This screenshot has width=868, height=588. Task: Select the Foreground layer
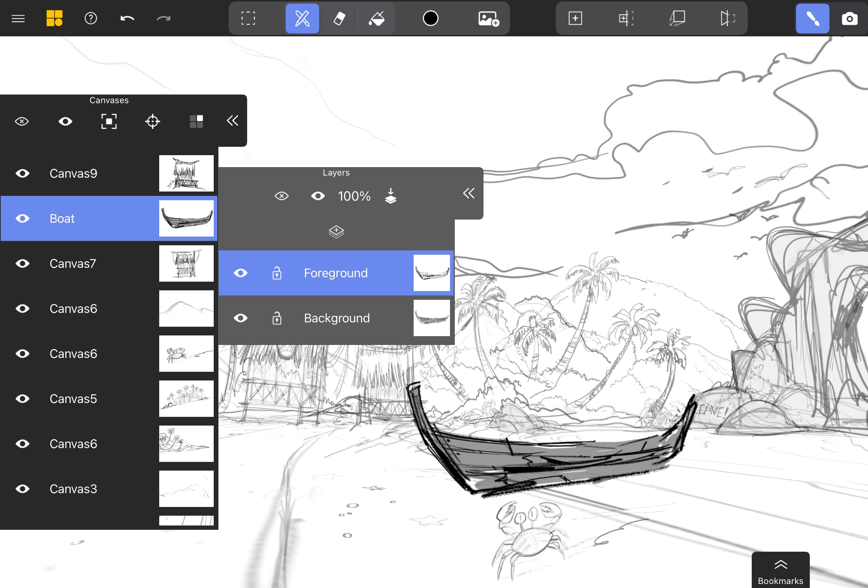click(x=336, y=273)
